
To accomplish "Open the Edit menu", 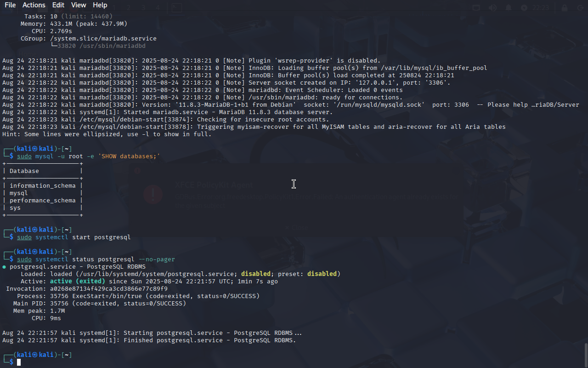I will coord(58,5).
